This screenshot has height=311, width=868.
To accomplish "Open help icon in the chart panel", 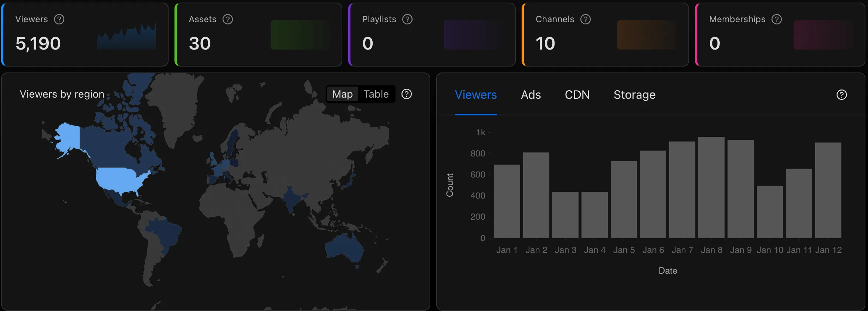I will 842,95.
